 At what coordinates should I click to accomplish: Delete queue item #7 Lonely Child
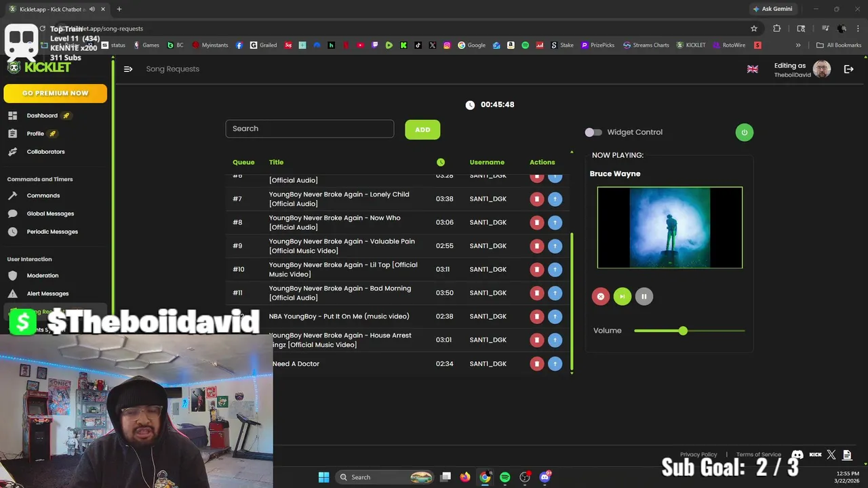pyautogui.click(x=537, y=199)
